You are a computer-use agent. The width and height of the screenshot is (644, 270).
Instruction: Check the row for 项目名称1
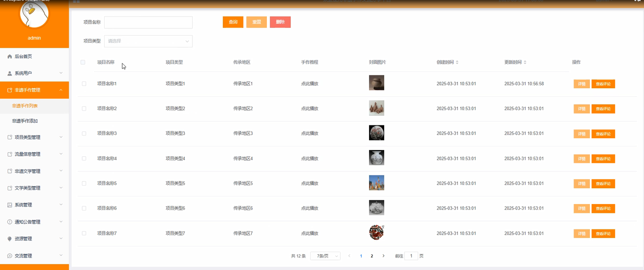tap(84, 84)
